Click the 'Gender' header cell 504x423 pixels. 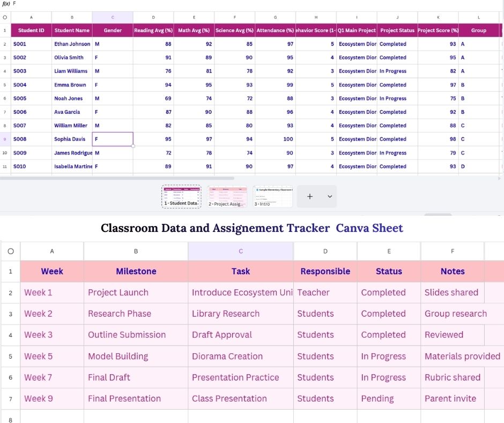pos(113,30)
